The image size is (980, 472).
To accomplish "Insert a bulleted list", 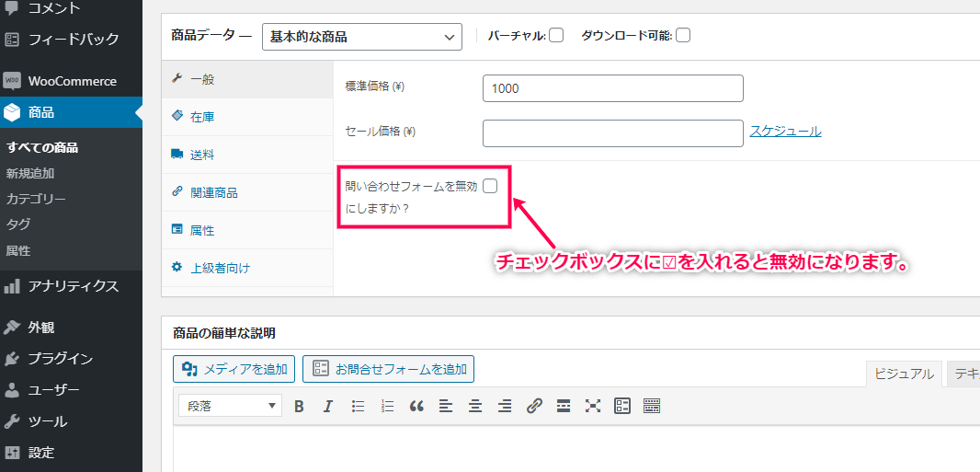I will (359, 407).
